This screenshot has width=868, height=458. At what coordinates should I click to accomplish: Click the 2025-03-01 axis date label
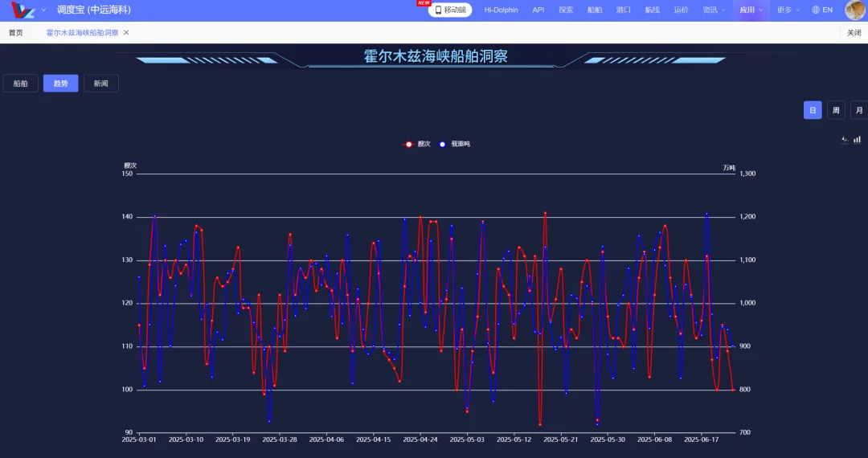pyautogui.click(x=139, y=440)
